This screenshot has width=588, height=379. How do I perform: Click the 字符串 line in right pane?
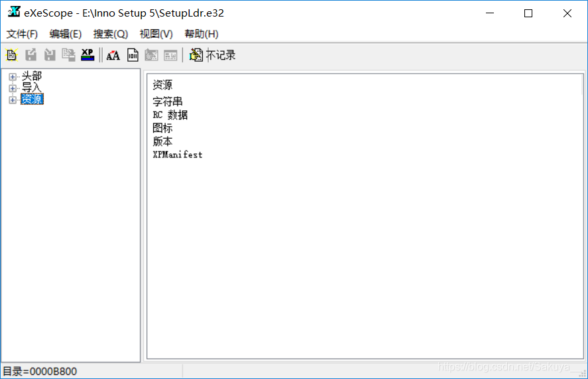168,102
